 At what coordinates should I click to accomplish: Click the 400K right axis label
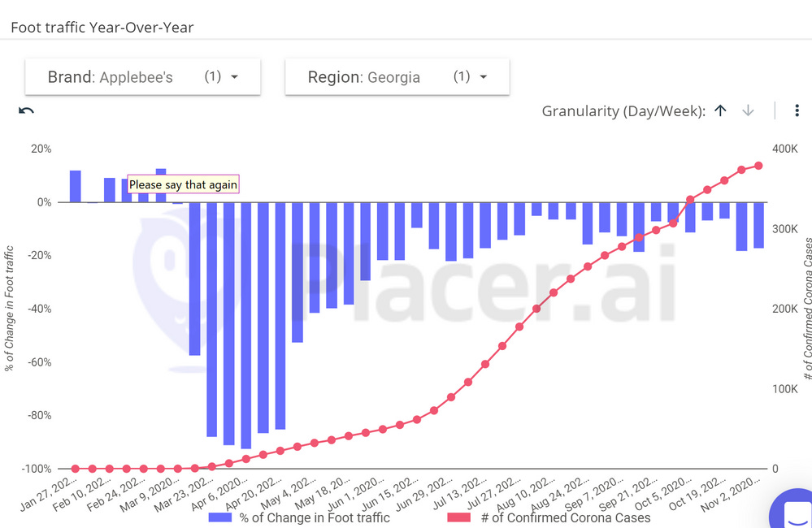tap(784, 149)
